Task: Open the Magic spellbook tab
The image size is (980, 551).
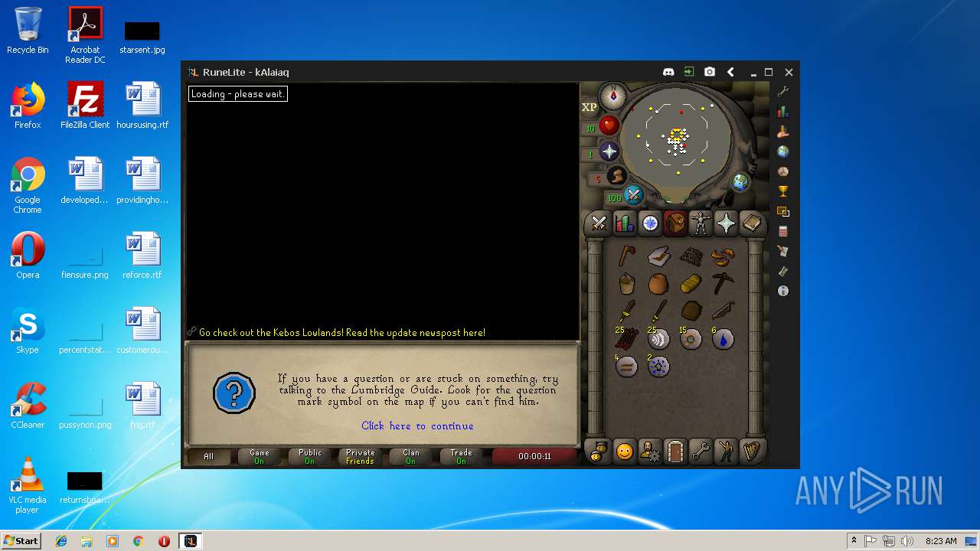Action: point(752,223)
